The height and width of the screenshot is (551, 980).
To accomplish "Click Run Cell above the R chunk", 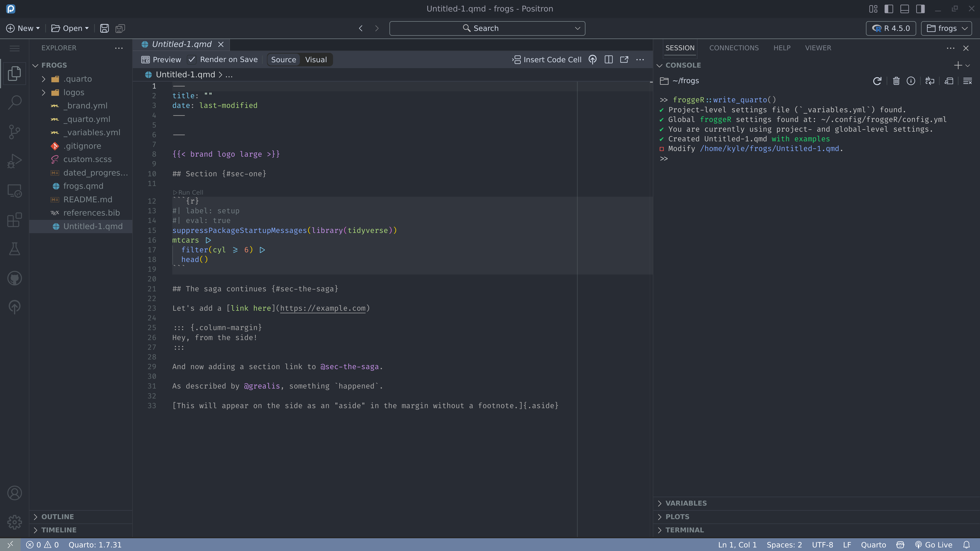I will coord(188,192).
